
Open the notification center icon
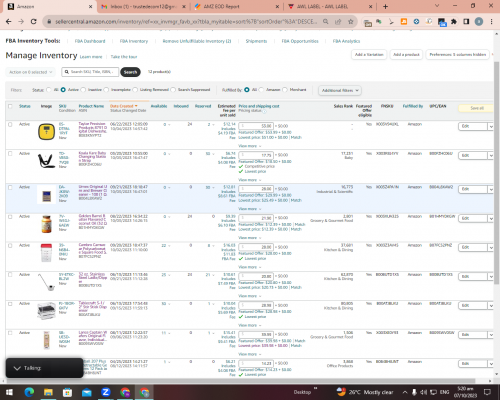click(x=487, y=392)
